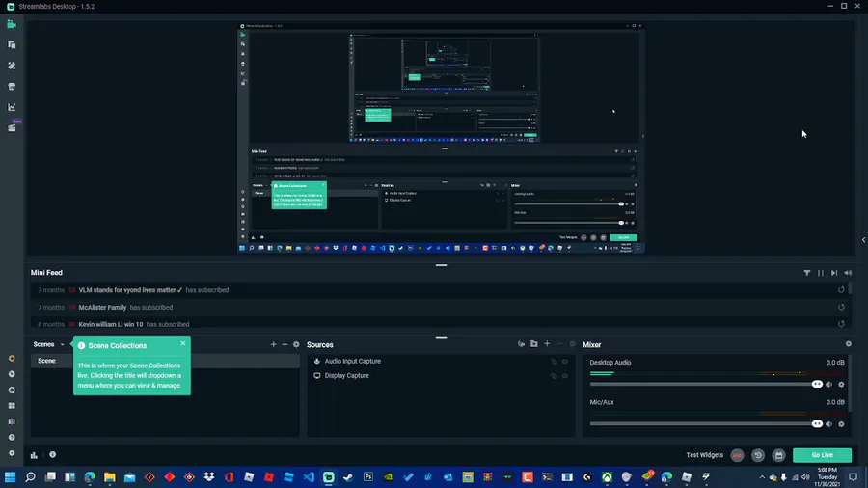Open Mixer advanced audio settings gear

coord(848,344)
